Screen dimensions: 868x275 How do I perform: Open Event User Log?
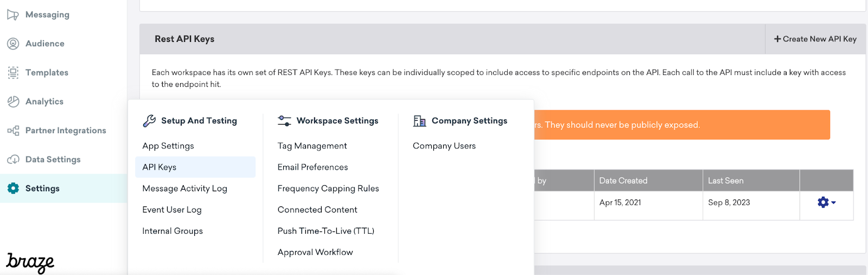click(x=172, y=210)
